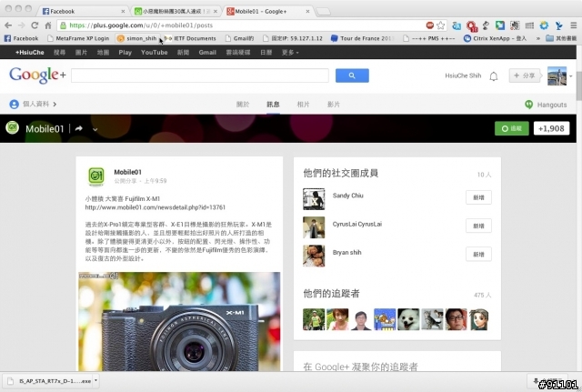582x392 pixels.
Task: Click the Mobile01 post author name
Action: tap(127, 172)
